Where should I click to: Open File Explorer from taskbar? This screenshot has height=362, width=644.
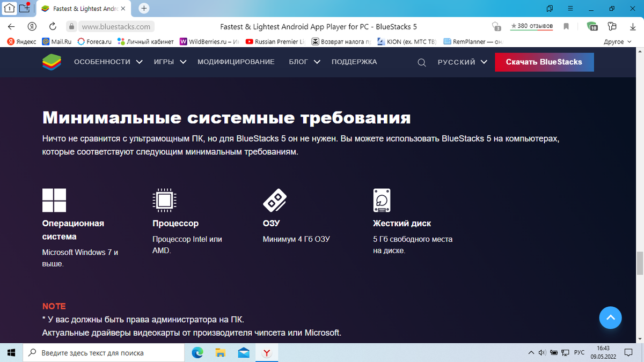(x=221, y=353)
